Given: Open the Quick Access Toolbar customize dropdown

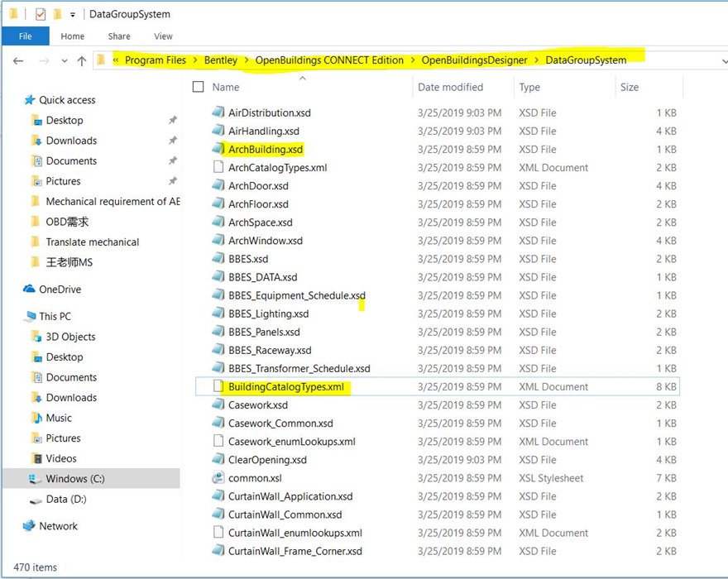Looking at the screenshot, I should [x=73, y=15].
